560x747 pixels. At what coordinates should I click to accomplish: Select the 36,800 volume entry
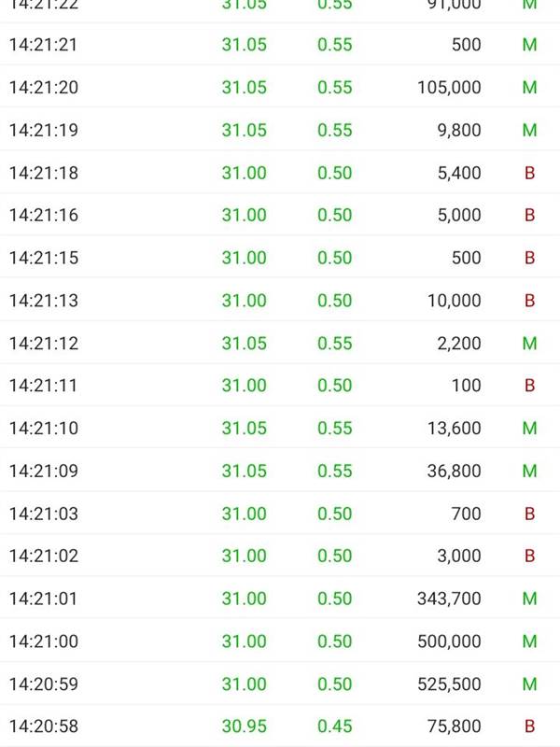pos(454,471)
